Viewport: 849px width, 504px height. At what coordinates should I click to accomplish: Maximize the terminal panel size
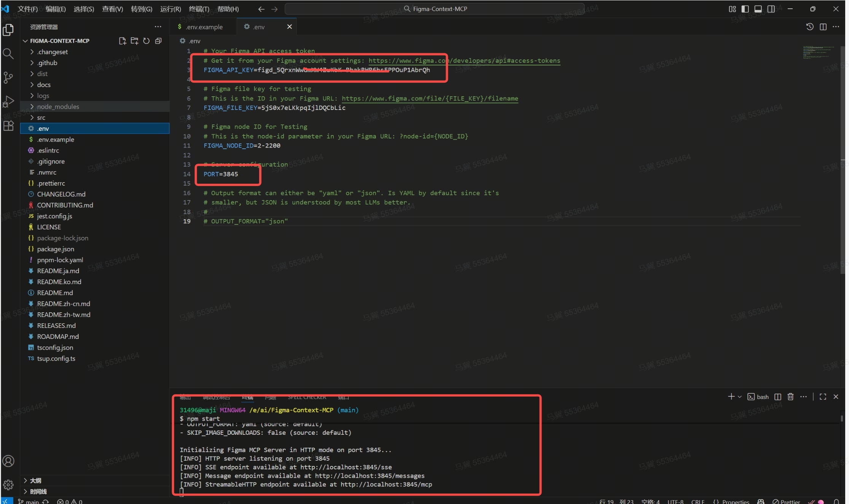pyautogui.click(x=823, y=397)
